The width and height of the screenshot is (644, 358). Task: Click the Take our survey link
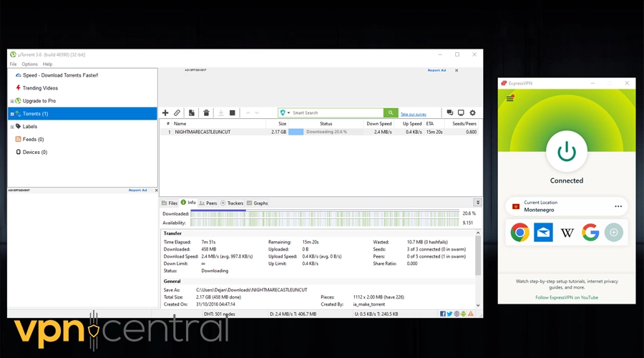[x=413, y=115]
